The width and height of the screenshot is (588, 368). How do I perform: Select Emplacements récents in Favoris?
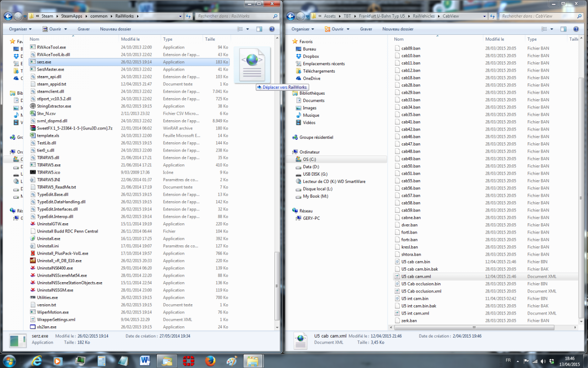point(320,64)
